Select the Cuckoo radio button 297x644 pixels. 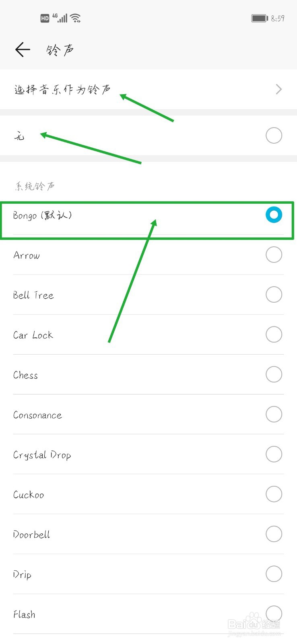(274, 494)
